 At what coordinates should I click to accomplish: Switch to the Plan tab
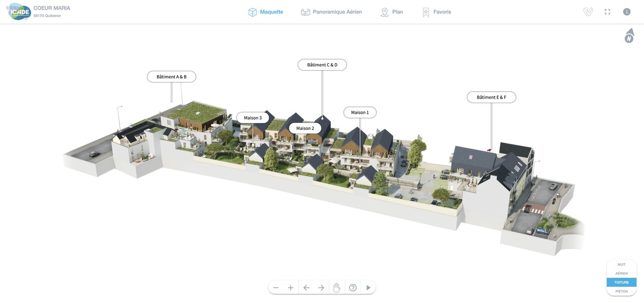(391, 12)
